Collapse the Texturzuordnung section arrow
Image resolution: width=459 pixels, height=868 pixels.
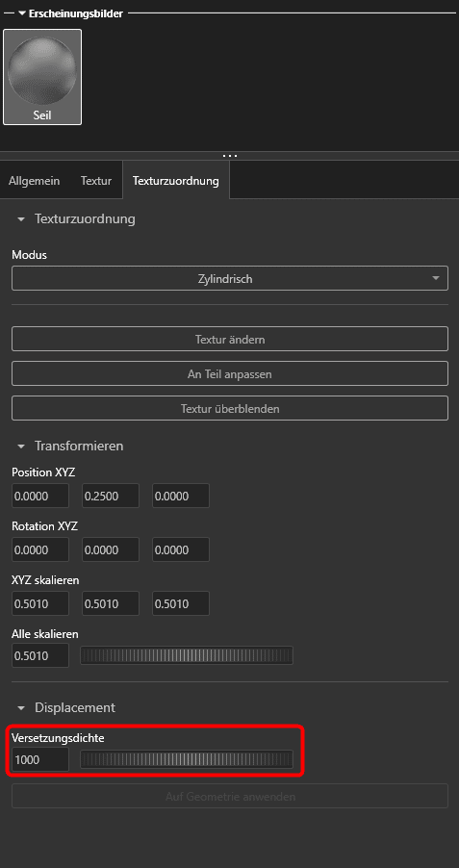21,219
